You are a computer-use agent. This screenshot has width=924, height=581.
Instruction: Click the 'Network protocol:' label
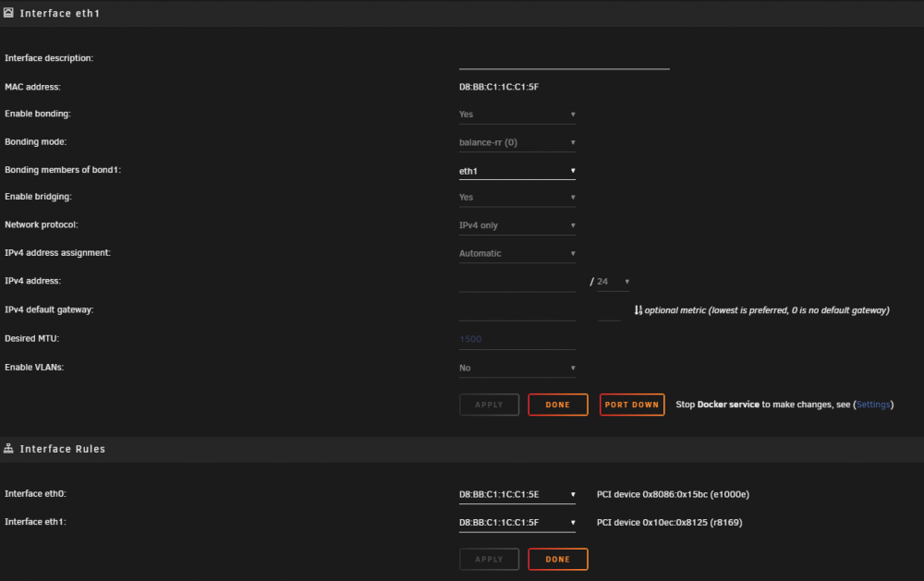tap(42, 224)
